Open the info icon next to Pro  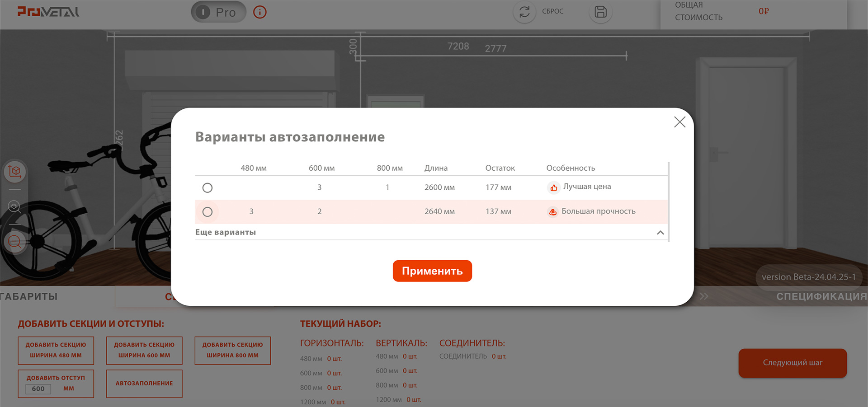point(260,12)
